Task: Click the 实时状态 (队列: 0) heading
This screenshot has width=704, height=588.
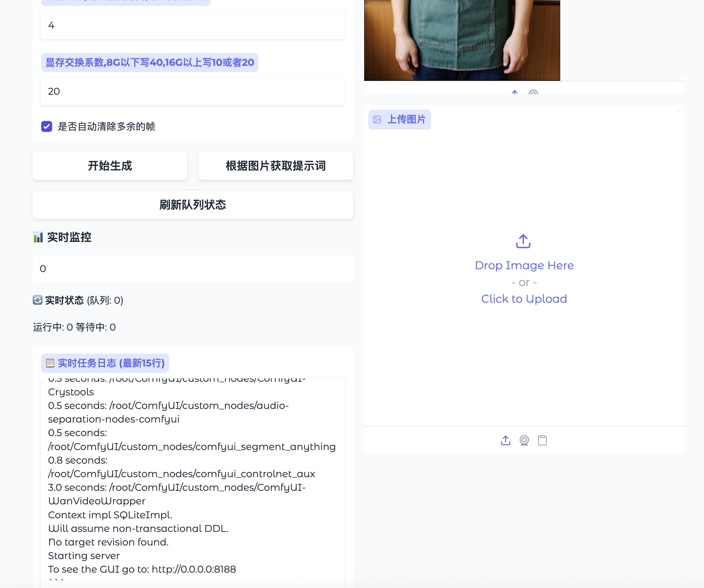Action: [78, 300]
